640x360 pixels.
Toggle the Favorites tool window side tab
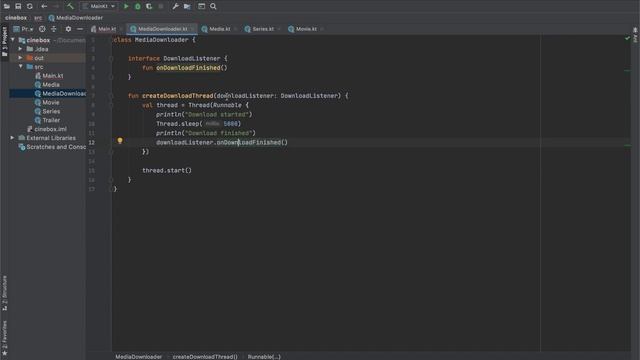(x=4, y=338)
